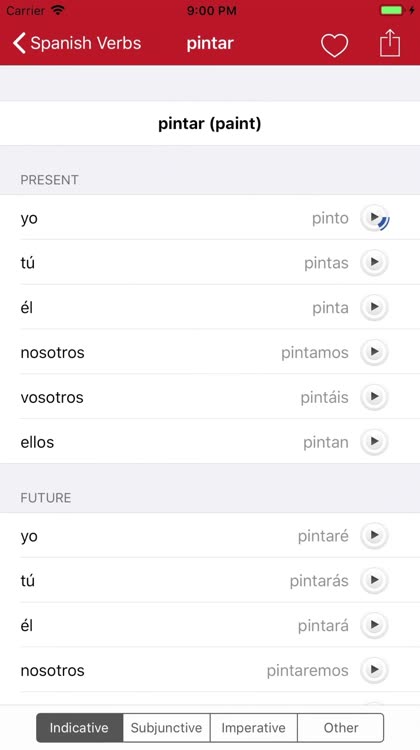Switch to the Subjunctive tab
This screenshot has height=750, width=420.
click(x=166, y=728)
